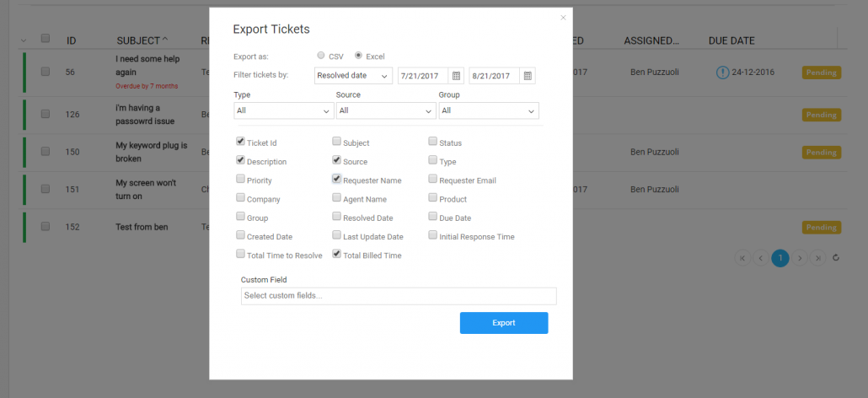Screen dimensions: 868x398
Task: Go to the previous page of tickets
Action: 761,257
